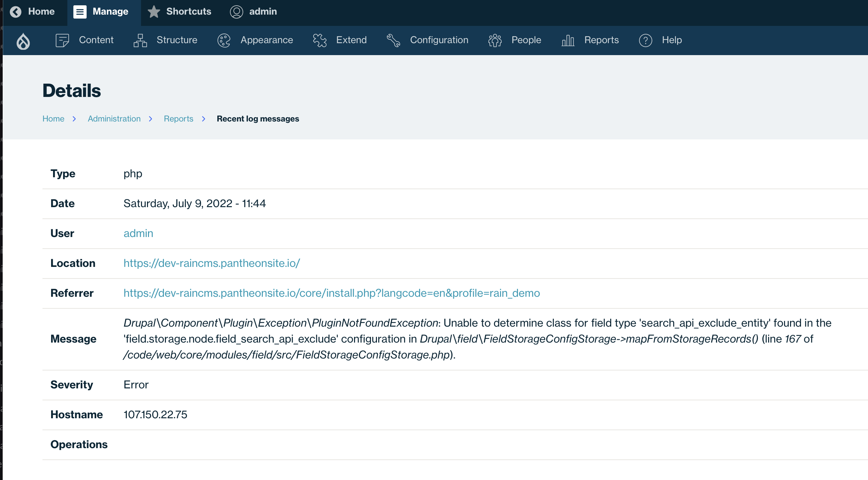Select Home in the top toolbar
The width and height of the screenshot is (868, 480).
click(x=42, y=12)
